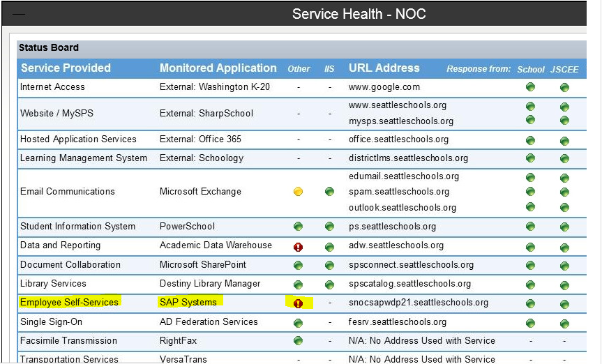Select the highlighted Employee Self-Services label
This screenshot has width=602, height=364.
(69, 303)
